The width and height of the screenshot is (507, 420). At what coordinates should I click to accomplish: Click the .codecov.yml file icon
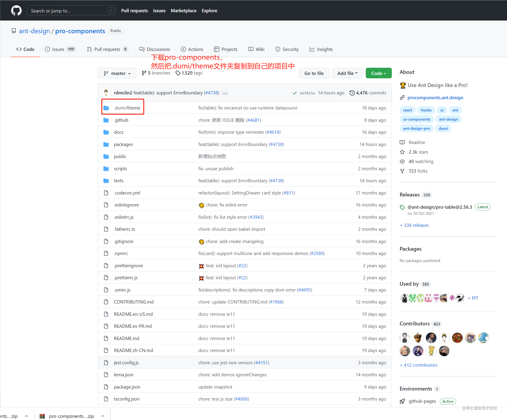[106, 193]
